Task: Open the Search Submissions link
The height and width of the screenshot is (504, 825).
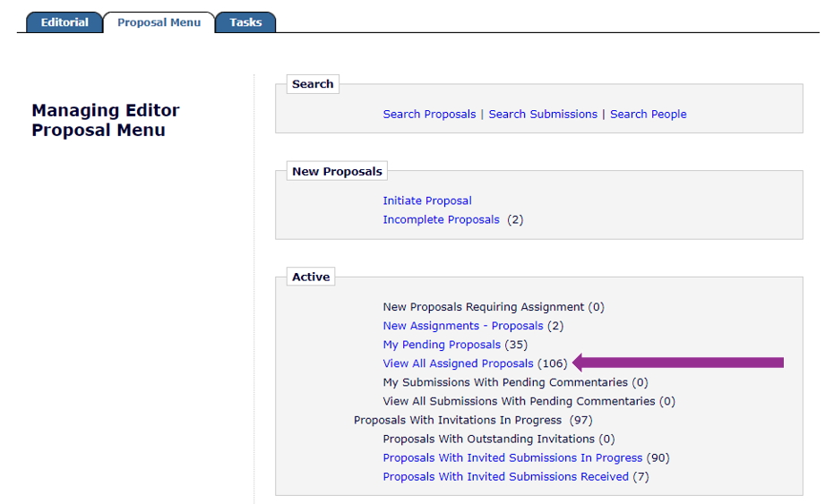Action: tap(543, 115)
